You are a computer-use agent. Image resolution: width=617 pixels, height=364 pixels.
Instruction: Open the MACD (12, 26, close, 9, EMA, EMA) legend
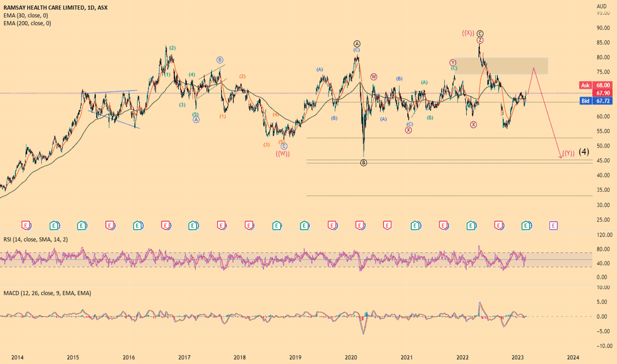pos(47,293)
